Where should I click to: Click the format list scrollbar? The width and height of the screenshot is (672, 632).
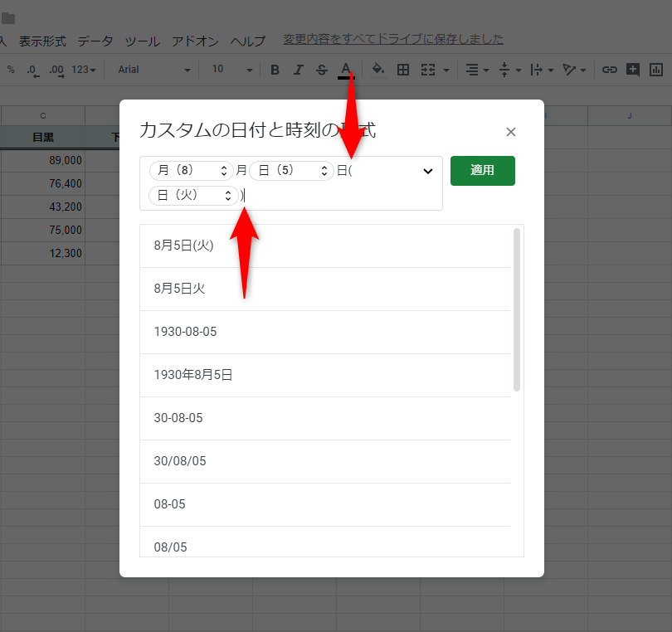coord(517,309)
